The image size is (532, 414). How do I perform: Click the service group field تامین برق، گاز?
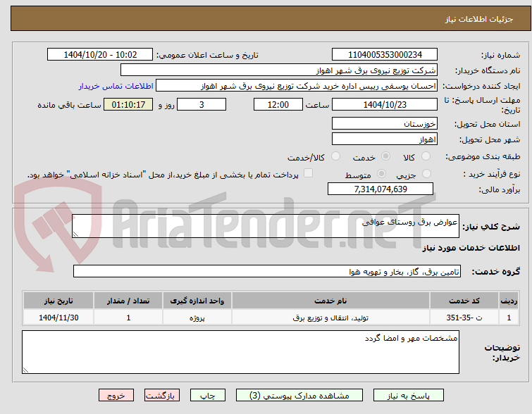(267, 271)
